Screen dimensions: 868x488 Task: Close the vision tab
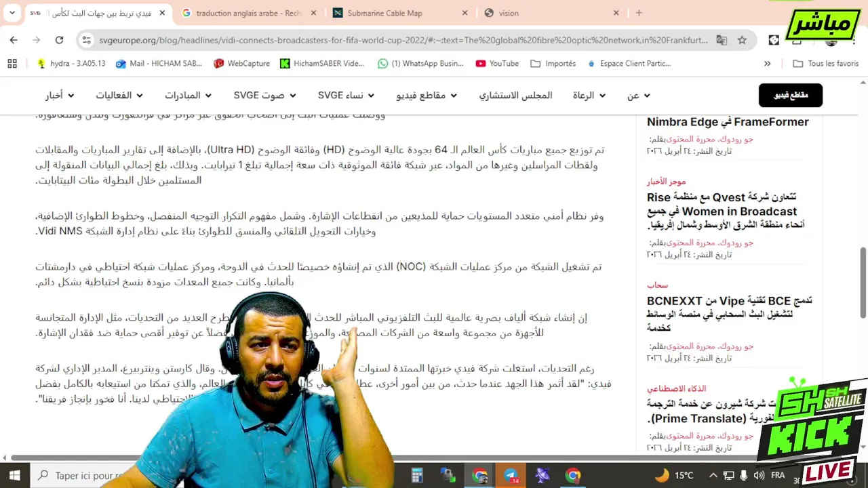click(616, 13)
